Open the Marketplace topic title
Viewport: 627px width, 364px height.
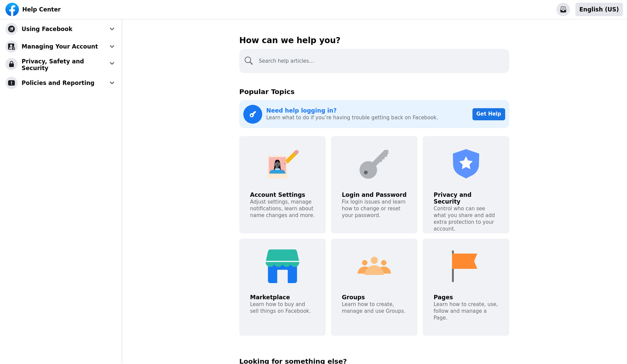click(270, 297)
